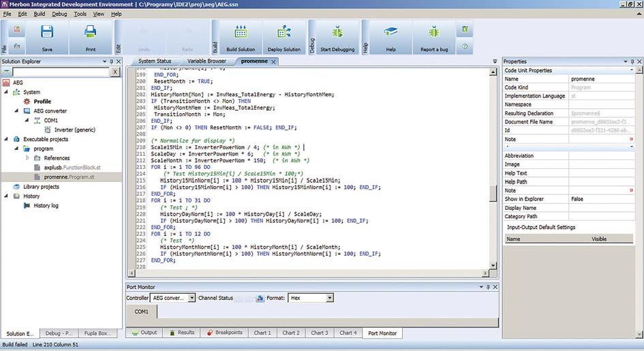644x351 pixels.
Task: Switch to Debug panel tab at bottom left
Action: point(59,333)
